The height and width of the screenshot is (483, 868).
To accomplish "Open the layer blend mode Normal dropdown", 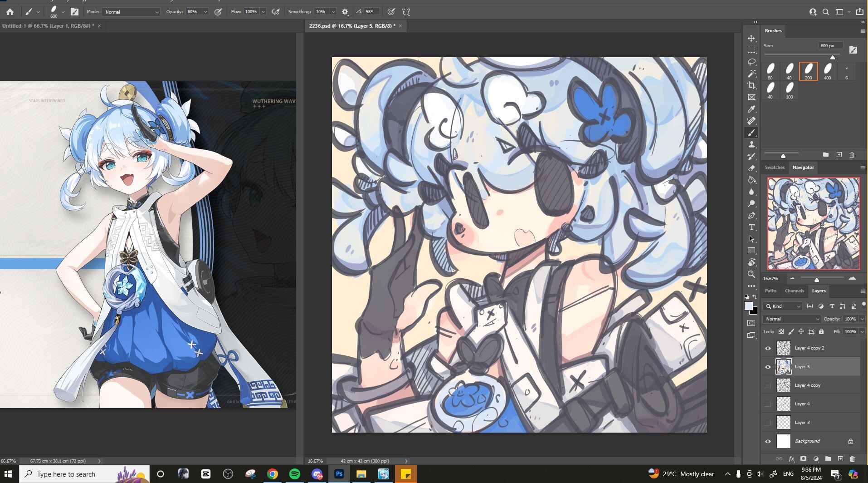I will tap(792, 319).
